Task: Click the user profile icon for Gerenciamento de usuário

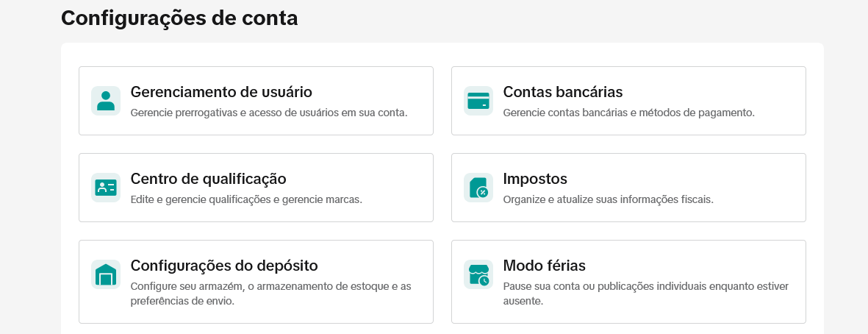Action: point(106,101)
